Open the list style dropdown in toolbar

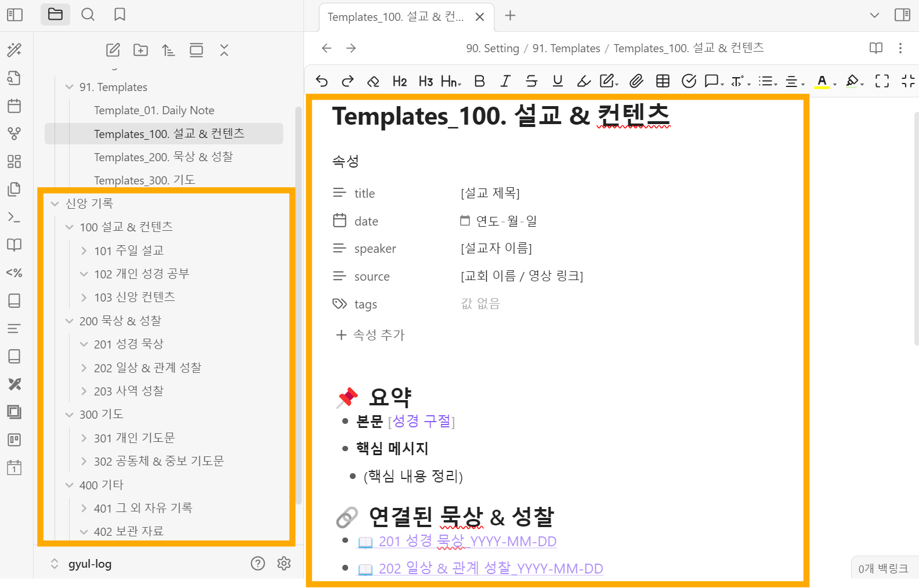(768, 81)
